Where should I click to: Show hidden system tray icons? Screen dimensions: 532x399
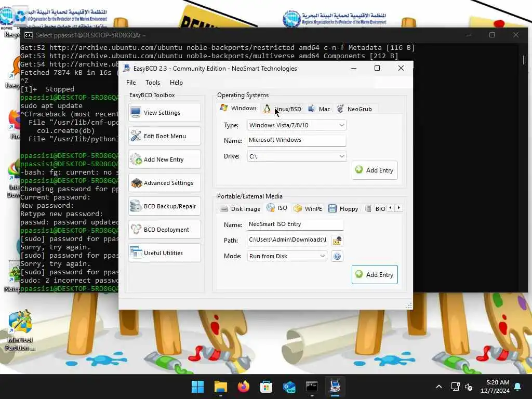439,387
